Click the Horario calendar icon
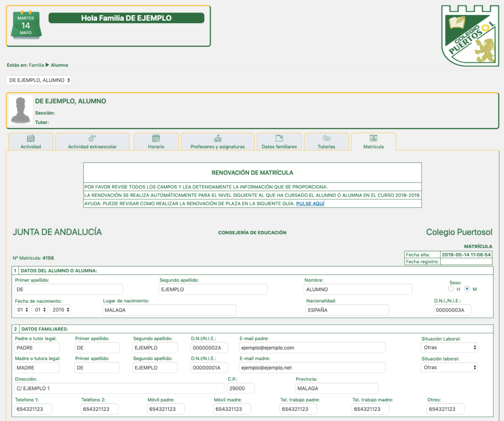The image size is (504, 421). 156,138
